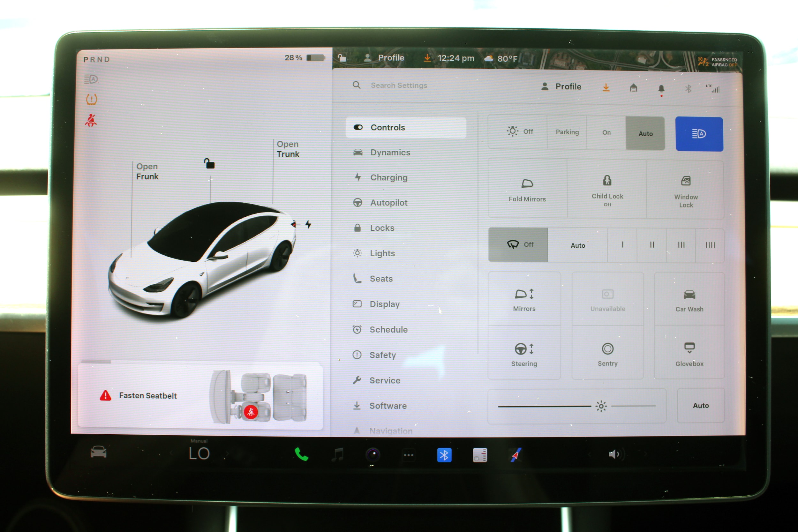
Task: Tap the search magnifier icon
Action: point(356,85)
